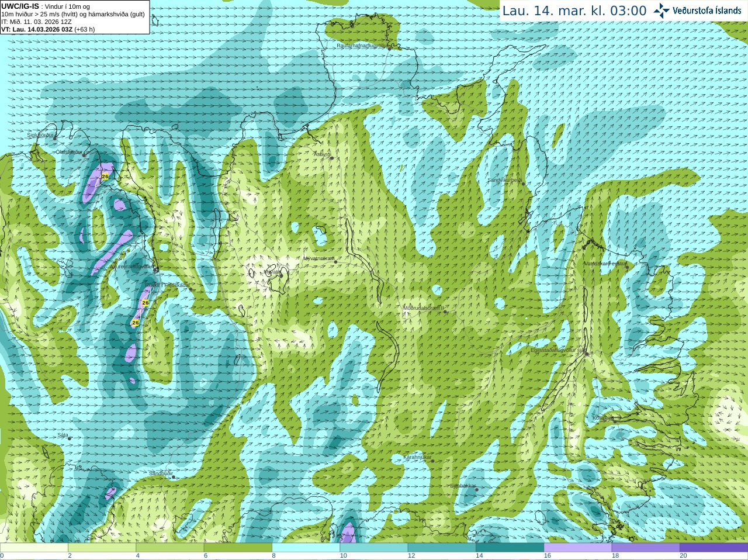
Task: Click the legend swatch for 18–20 m/s
Action: click(x=646, y=548)
